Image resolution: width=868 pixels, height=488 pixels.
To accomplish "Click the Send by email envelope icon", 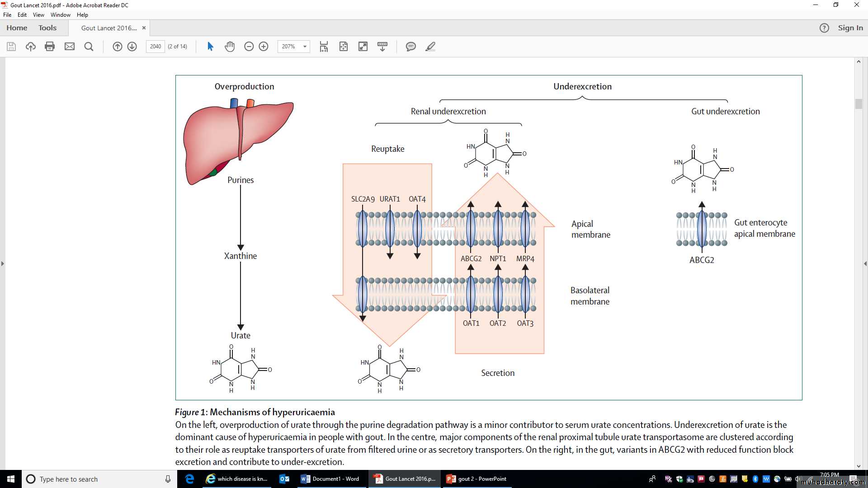I will 70,47.
